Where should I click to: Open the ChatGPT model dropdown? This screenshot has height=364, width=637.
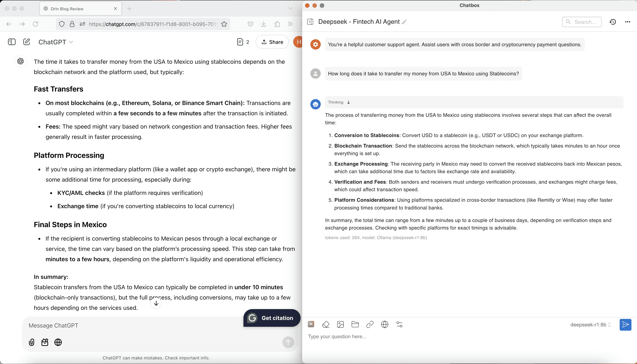tap(56, 42)
